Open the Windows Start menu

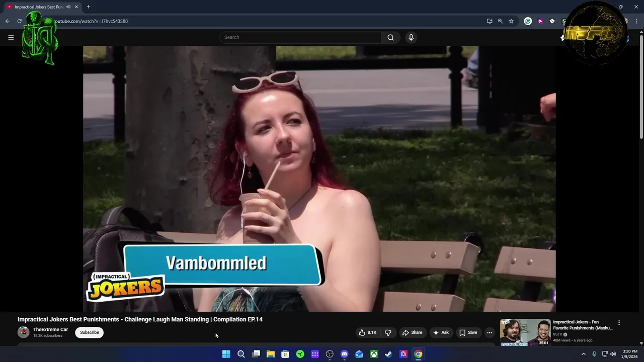point(226,354)
